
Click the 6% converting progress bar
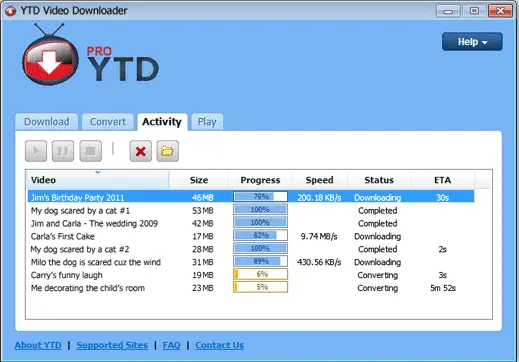(x=260, y=274)
